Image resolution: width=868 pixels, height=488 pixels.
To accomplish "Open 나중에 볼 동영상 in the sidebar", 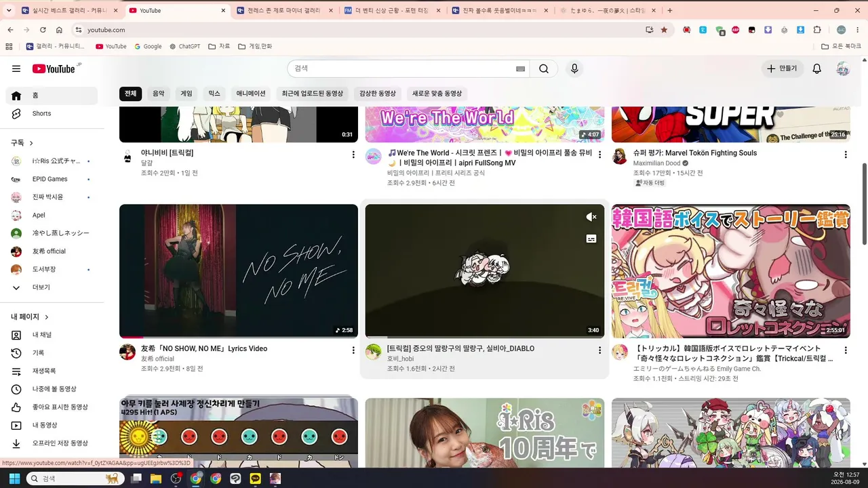I will click(x=52, y=389).
